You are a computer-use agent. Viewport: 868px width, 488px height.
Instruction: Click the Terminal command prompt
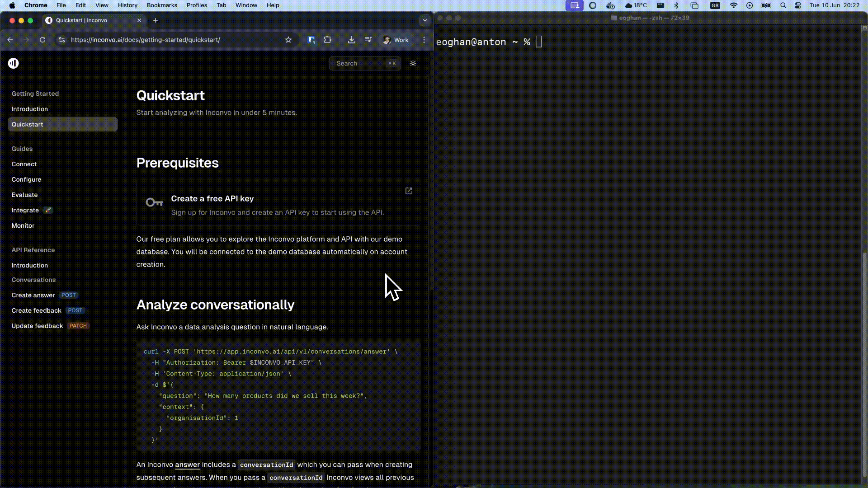point(489,42)
